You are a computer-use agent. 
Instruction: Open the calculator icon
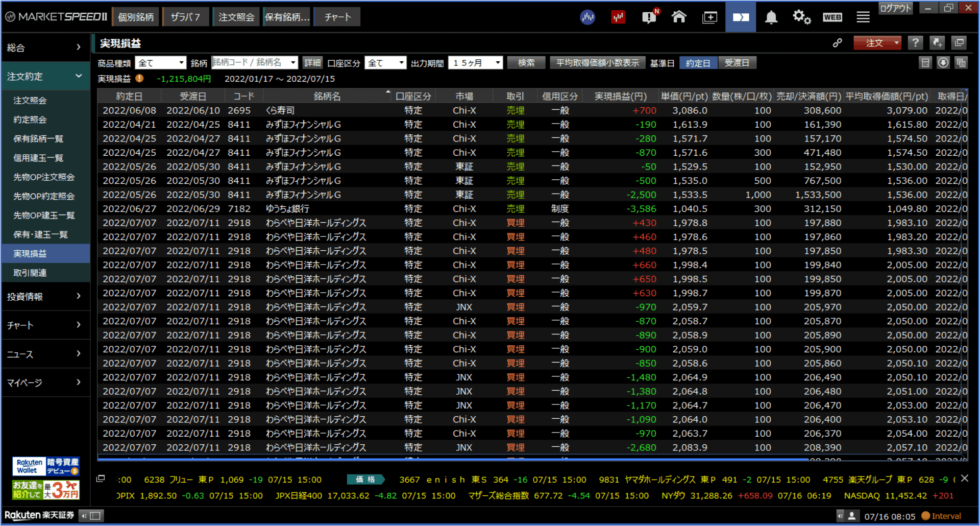[925, 63]
